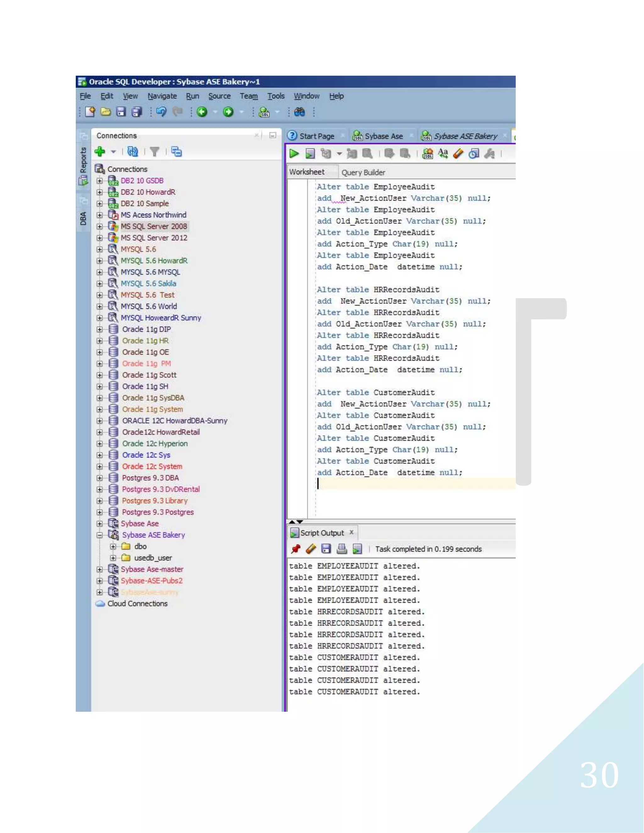644x833 pixels.
Task: Switch to the Query Builder tab
Action: pyautogui.click(x=363, y=172)
